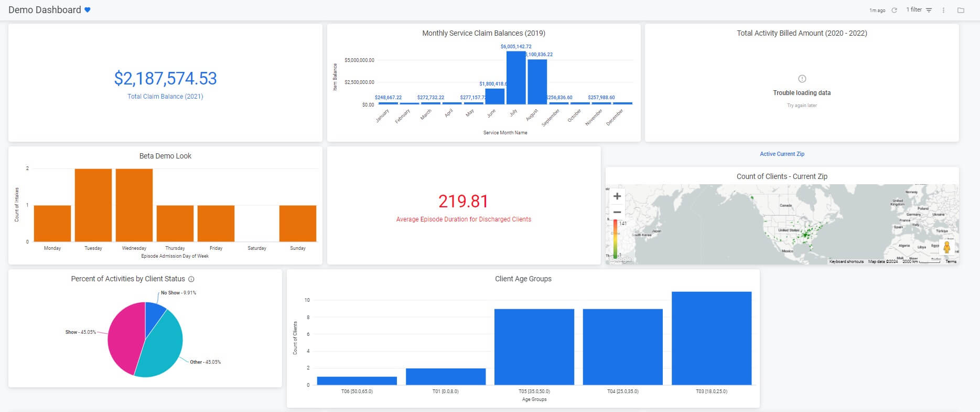
Task: Favorite the dashboard with the heart icon
Action: click(88, 10)
